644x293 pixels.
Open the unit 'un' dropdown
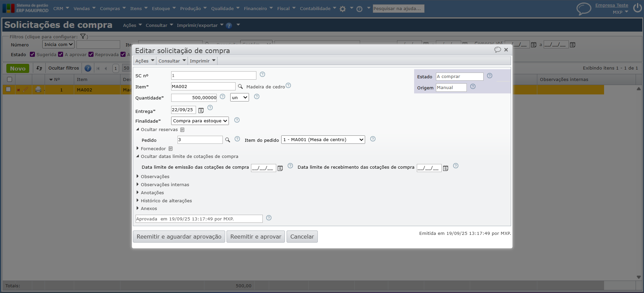click(x=240, y=97)
